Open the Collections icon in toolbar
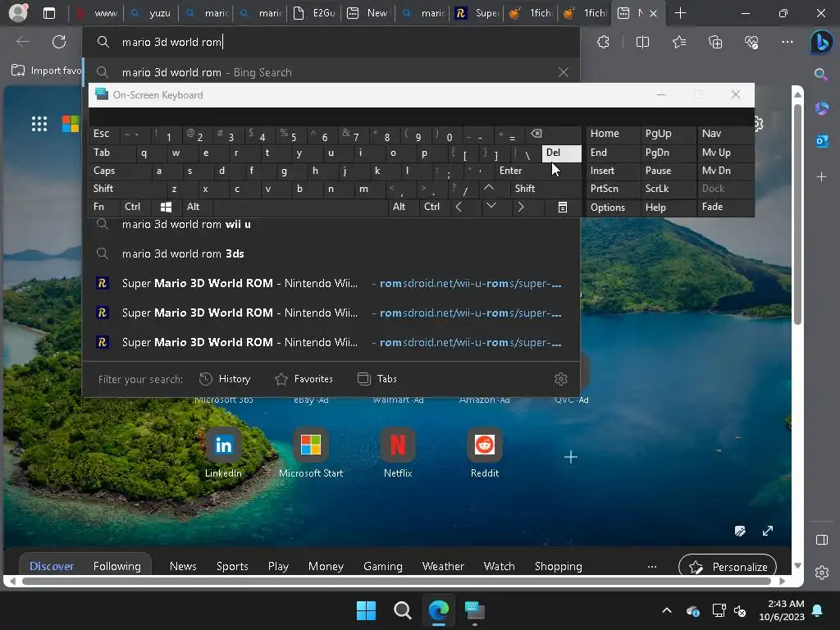The height and width of the screenshot is (630, 840). [715, 42]
